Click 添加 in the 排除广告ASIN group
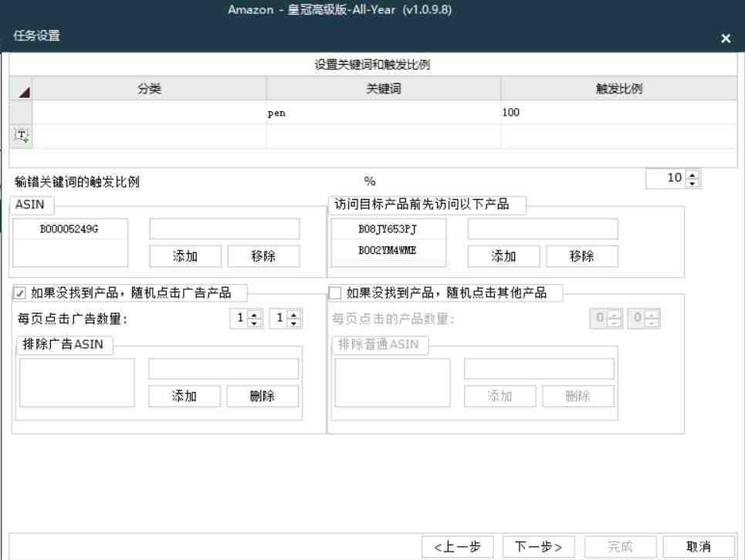Image resolution: width=745 pixels, height=560 pixels. [x=185, y=396]
